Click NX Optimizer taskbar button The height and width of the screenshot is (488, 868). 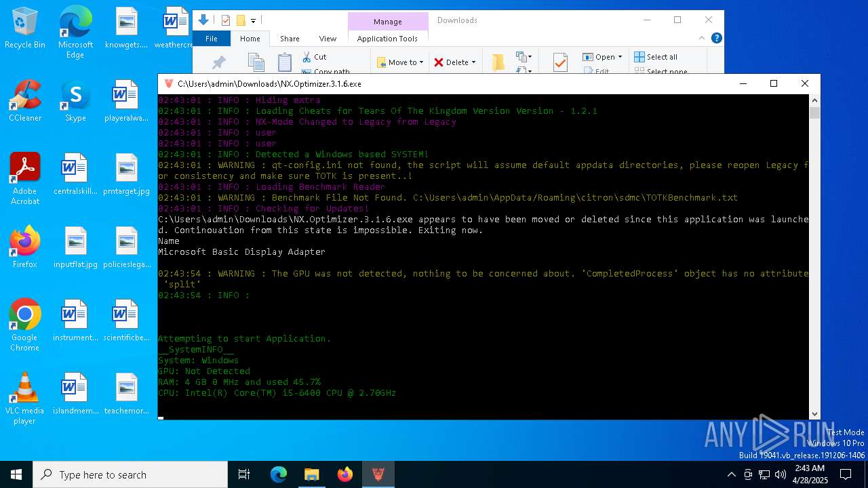click(x=378, y=474)
